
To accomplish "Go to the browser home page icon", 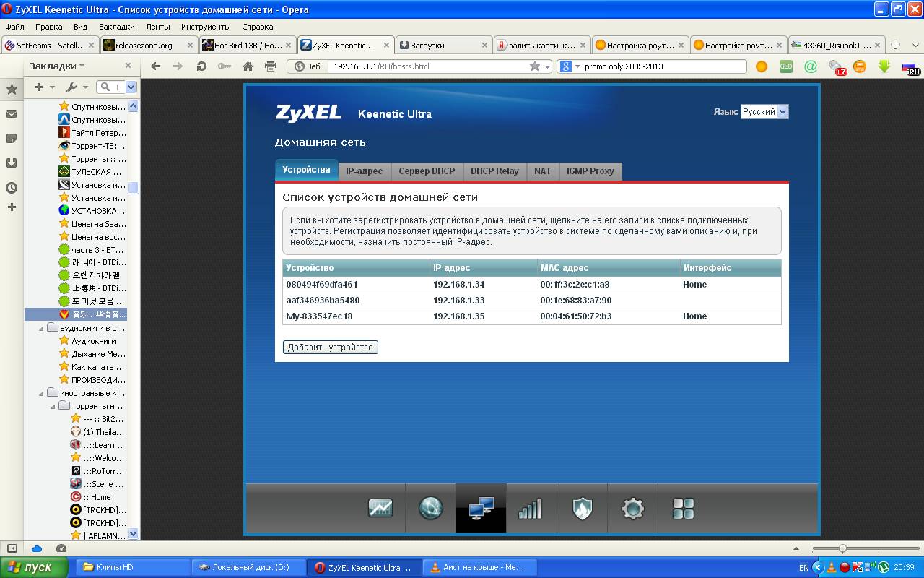I will pyautogui.click(x=248, y=66).
